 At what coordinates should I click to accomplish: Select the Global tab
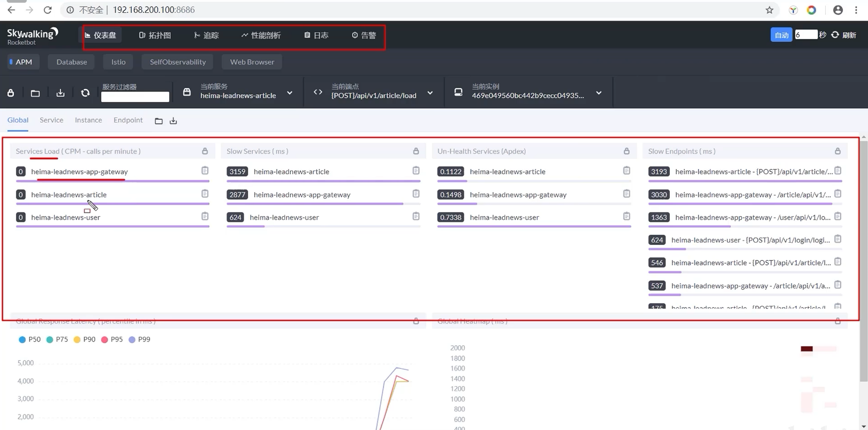click(x=18, y=120)
